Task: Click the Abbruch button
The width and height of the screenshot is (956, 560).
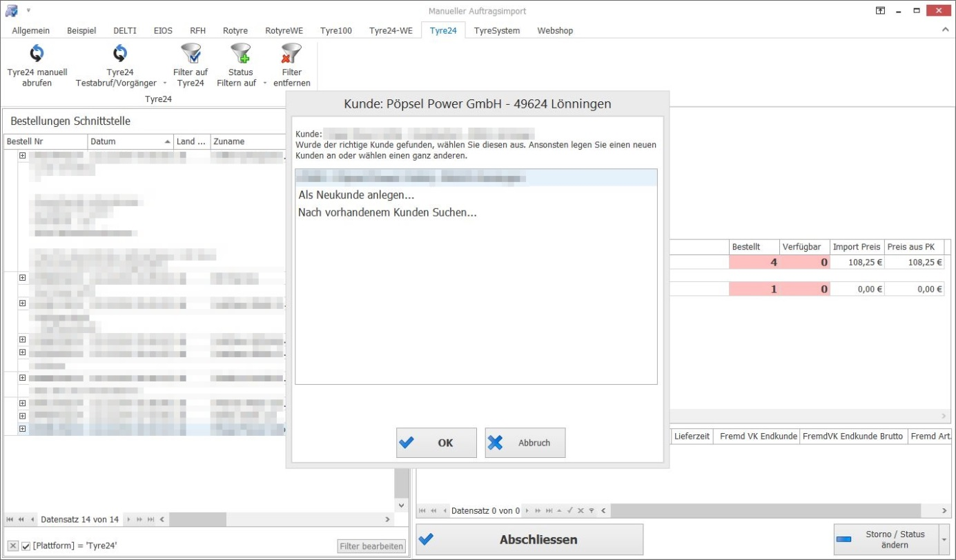Action: click(x=525, y=443)
